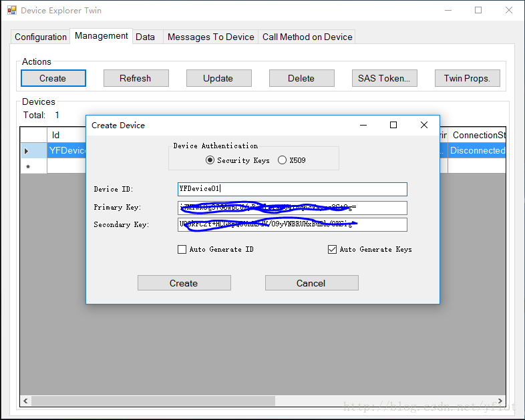This screenshot has height=420, width=525.
Task: Maximize the Create Device dialog
Action: click(x=393, y=125)
